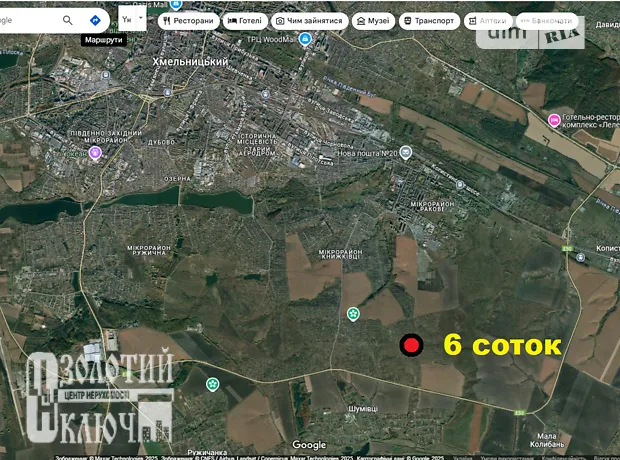Screen dimensions: 620x460
Task: Click the green marker near Мікрорайон Книжківці
Action: 353,315
